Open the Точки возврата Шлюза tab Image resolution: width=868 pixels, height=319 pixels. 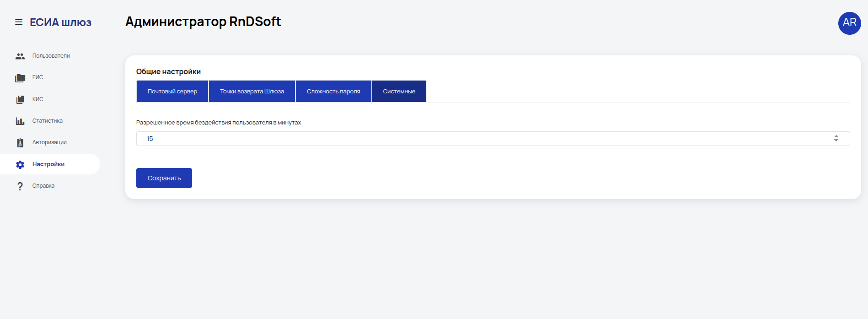click(252, 91)
